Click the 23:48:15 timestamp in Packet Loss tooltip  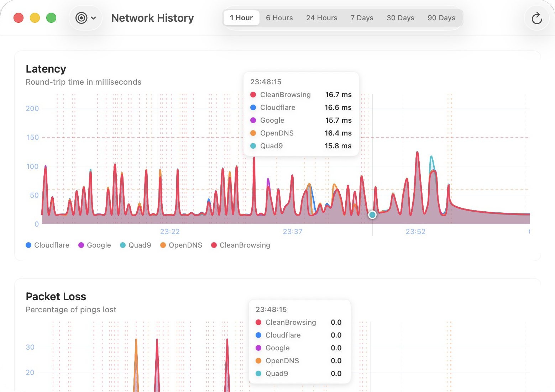(271, 309)
